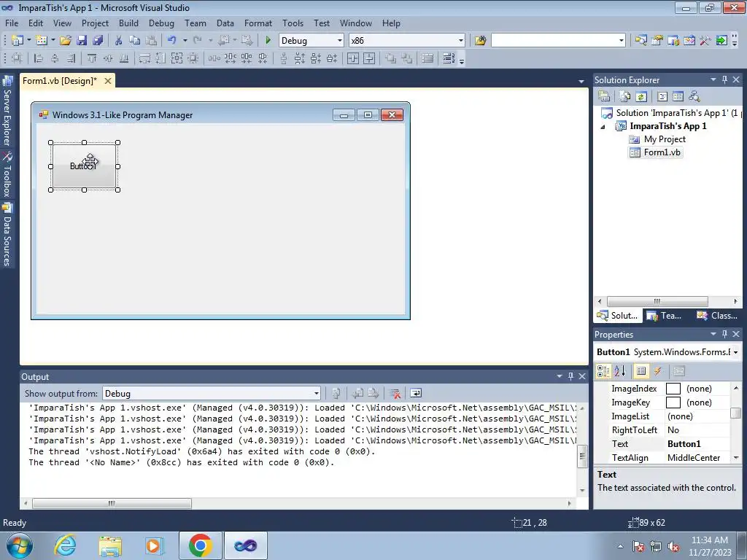Click the Align Lefts icon
This screenshot has height=560, width=747.
(39, 58)
